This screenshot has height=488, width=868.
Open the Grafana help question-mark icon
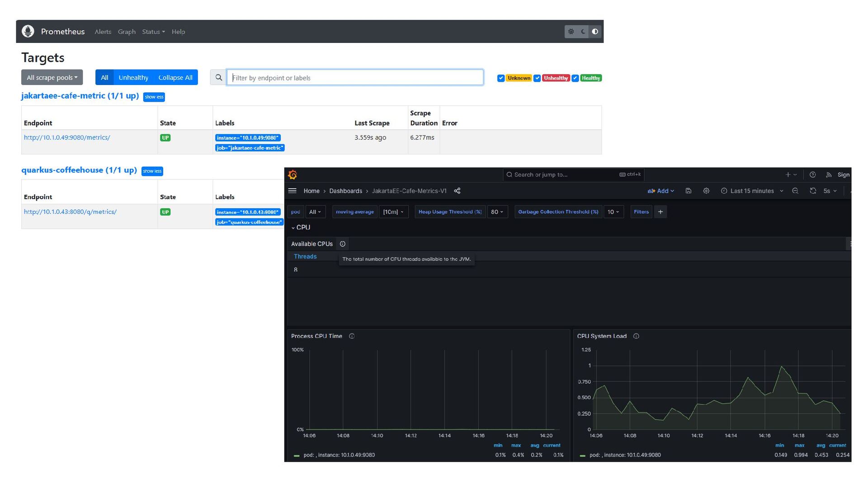point(812,174)
